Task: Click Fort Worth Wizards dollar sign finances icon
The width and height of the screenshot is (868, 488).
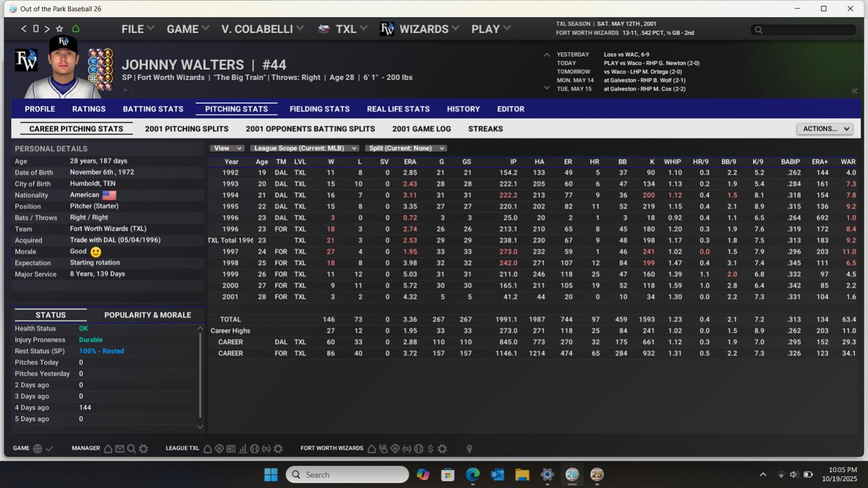Action: click(x=430, y=449)
